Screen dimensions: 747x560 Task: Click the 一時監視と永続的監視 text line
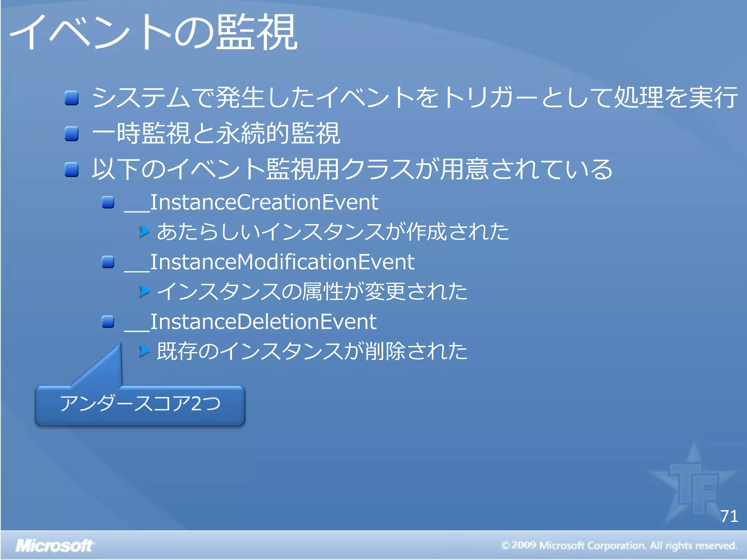click(x=216, y=133)
